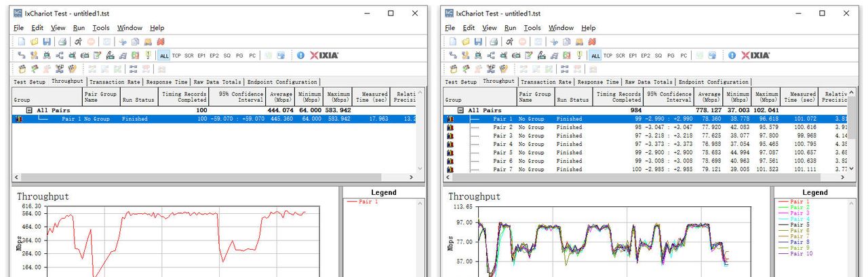The width and height of the screenshot is (868, 277).
Task: Click the Run test icon in left window
Action: point(79,41)
